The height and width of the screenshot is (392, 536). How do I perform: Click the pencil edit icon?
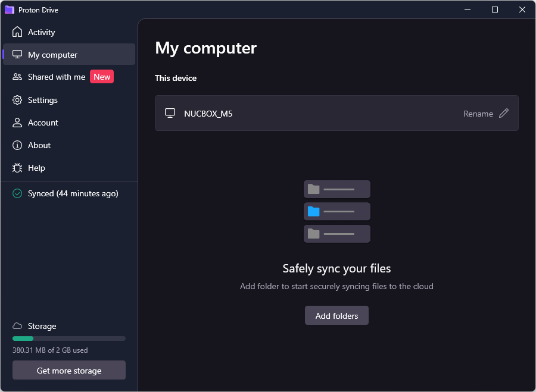pyautogui.click(x=504, y=113)
